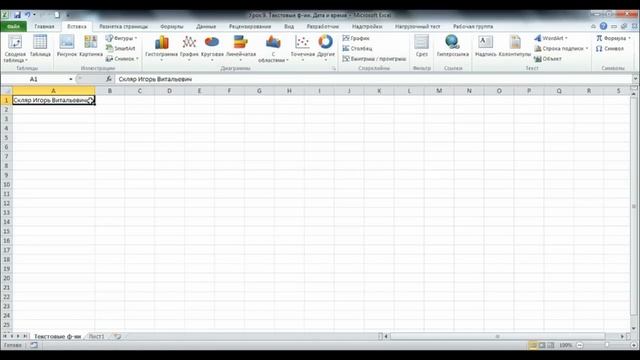Insert a picture with Рисунок

[x=67, y=46]
